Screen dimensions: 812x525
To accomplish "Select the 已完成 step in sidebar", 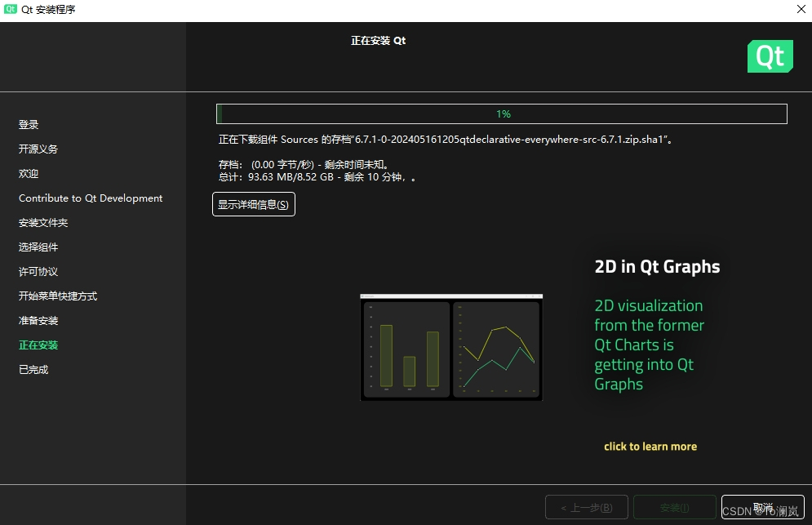I will (x=33, y=370).
